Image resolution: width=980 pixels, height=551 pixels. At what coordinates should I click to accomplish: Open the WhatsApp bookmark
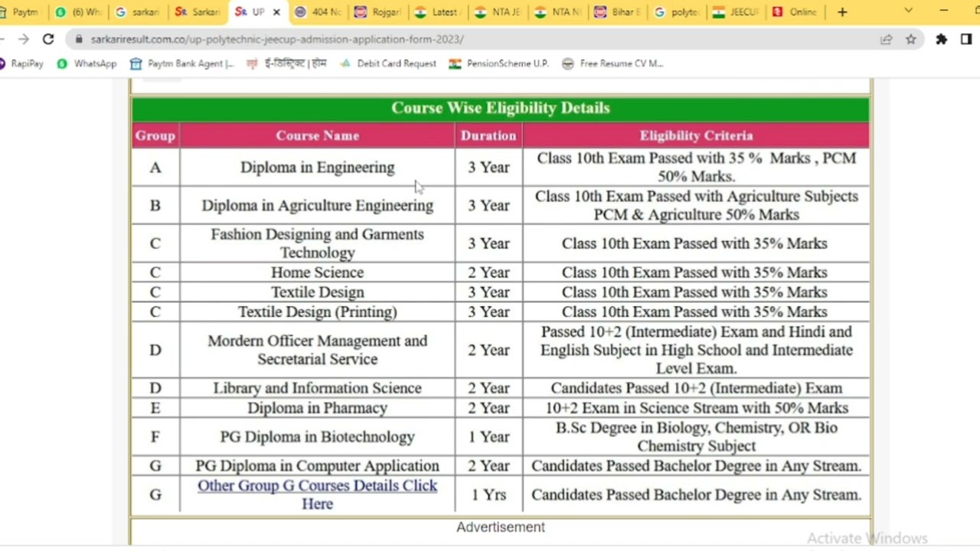(x=87, y=64)
